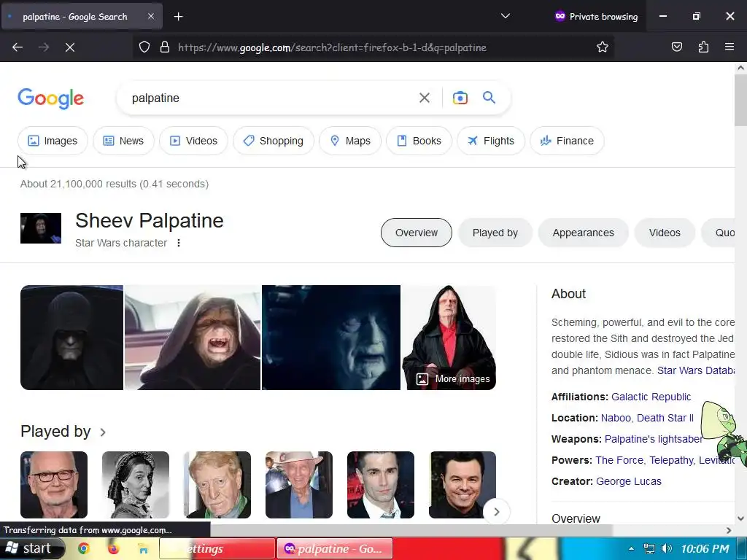This screenshot has height=560, width=747.
Task: Clear the Google search box text
Action: pyautogui.click(x=424, y=98)
